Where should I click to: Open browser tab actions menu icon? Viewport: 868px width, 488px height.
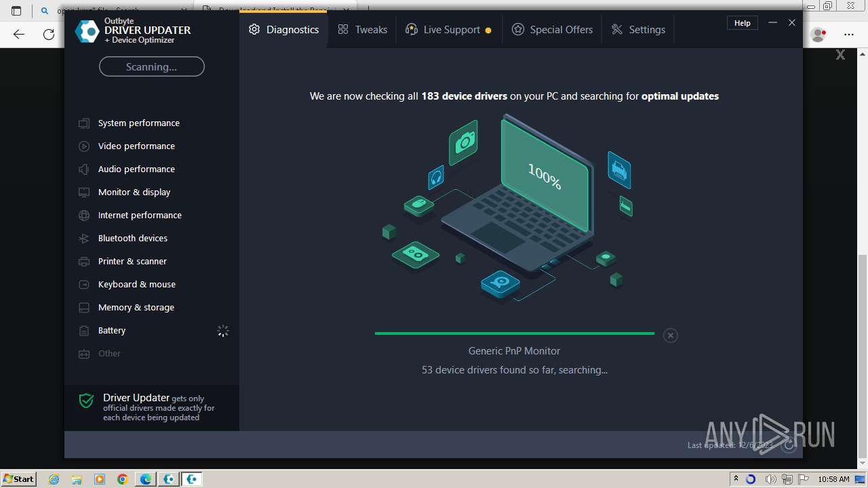point(16,11)
